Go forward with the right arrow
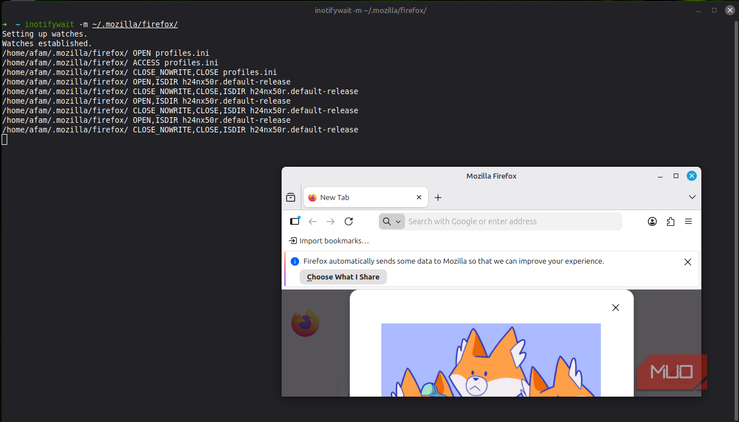739x422 pixels. pyautogui.click(x=330, y=221)
